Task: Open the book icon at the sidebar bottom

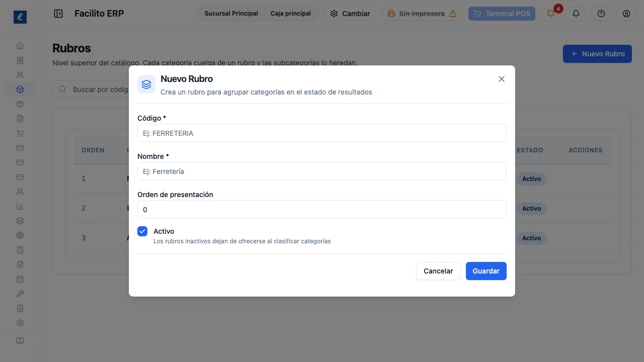Action: tap(20, 341)
